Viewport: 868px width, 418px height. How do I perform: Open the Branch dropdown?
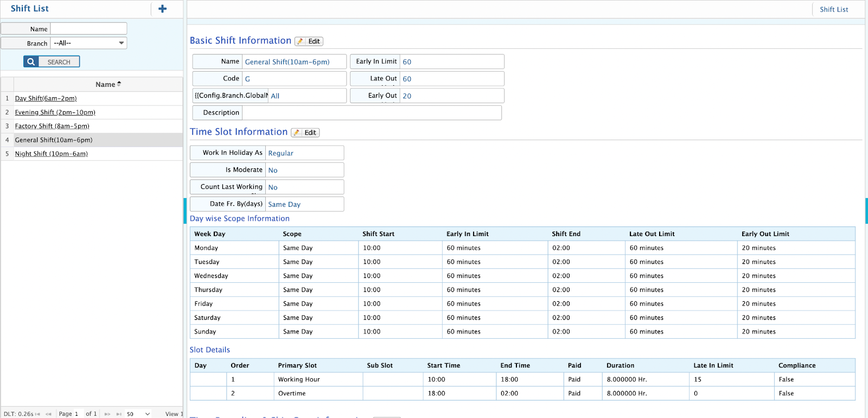88,43
